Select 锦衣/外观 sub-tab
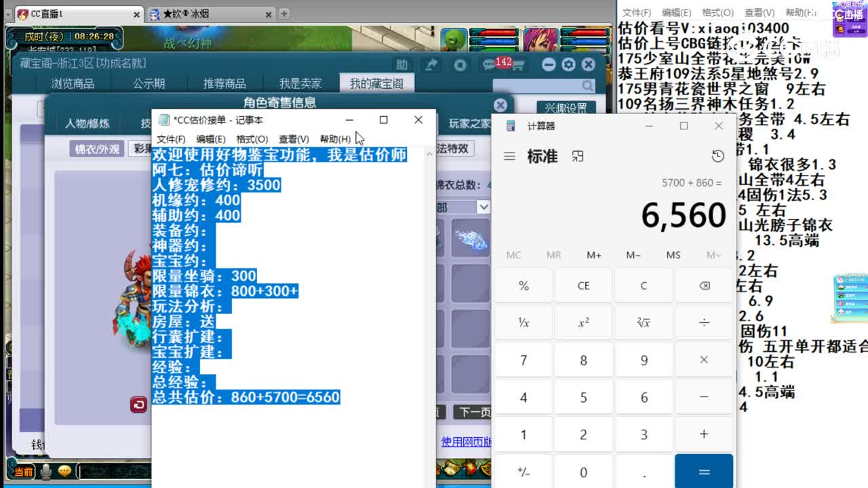 pyautogui.click(x=97, y=148)
